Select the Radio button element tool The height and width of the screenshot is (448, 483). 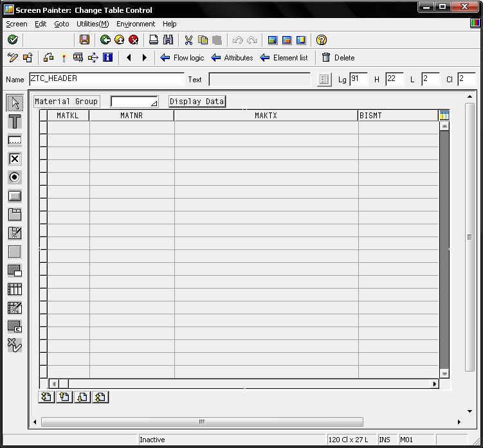click(x=14, y=177)
